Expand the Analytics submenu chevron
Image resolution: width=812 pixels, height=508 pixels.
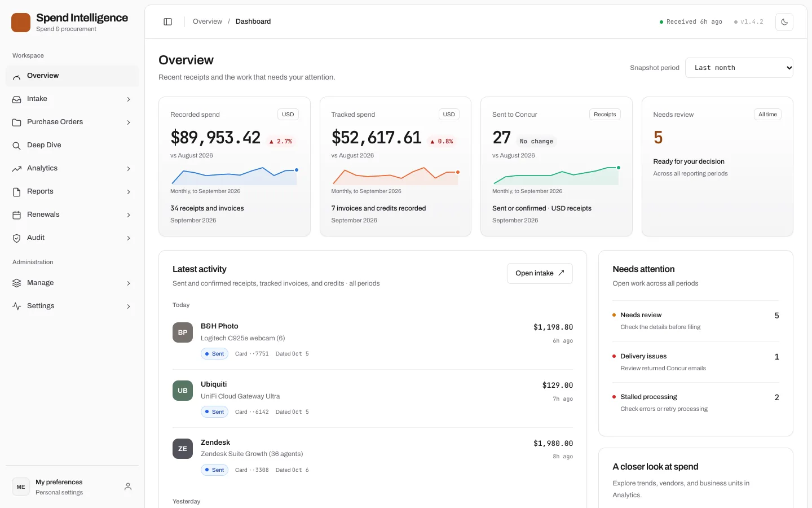[129, 169]
